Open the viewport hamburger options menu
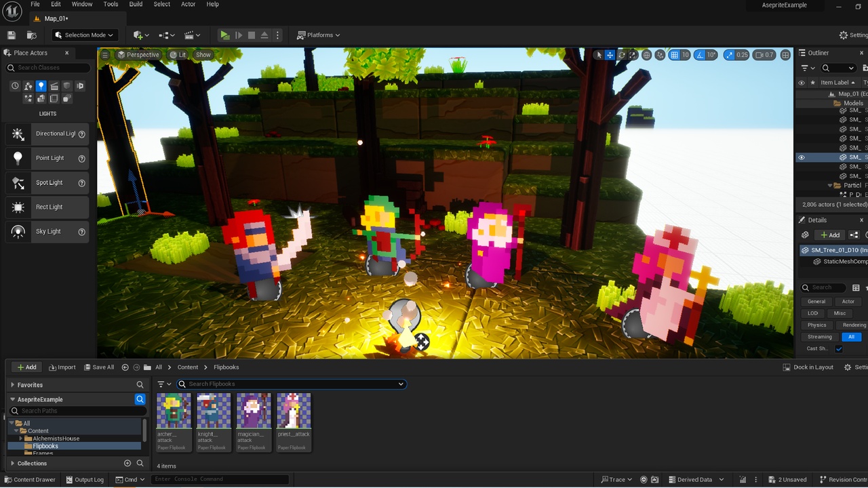This screenshot has height=488, width=868. [105, 55]
